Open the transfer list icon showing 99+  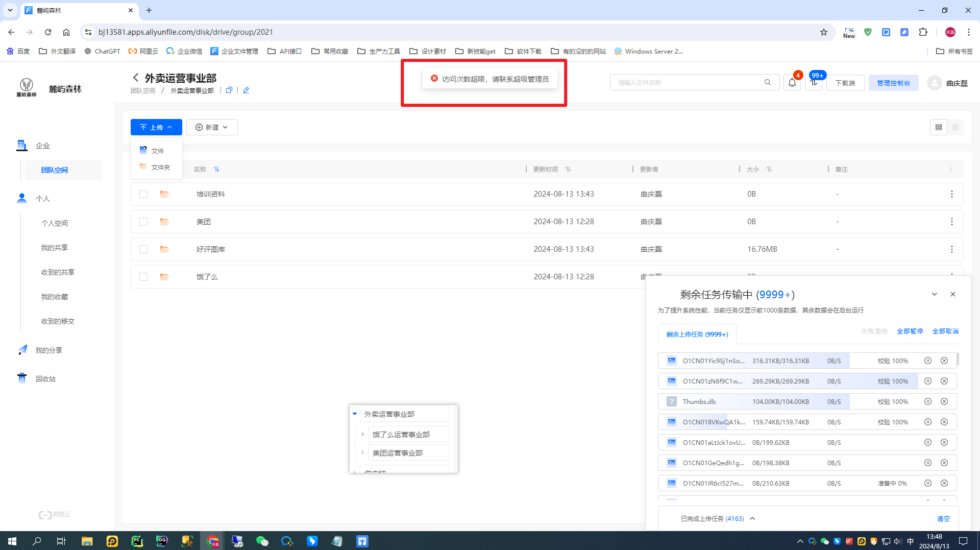coord(814,83)
